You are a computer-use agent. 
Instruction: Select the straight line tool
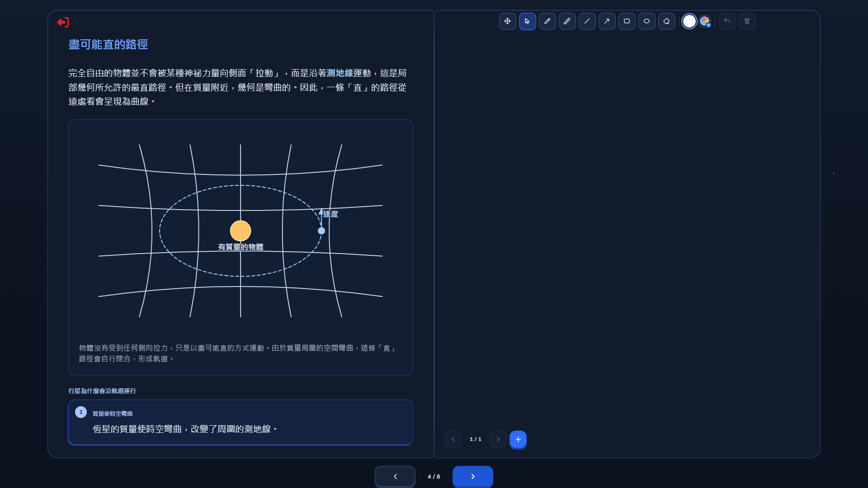click(587, 21)
